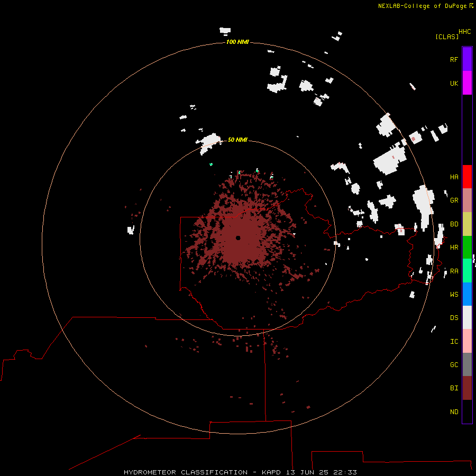The width and height of the screenshot is (476, 476).
Task: Click the [CLAS] legend header
Action: click(x=447, y=36)
